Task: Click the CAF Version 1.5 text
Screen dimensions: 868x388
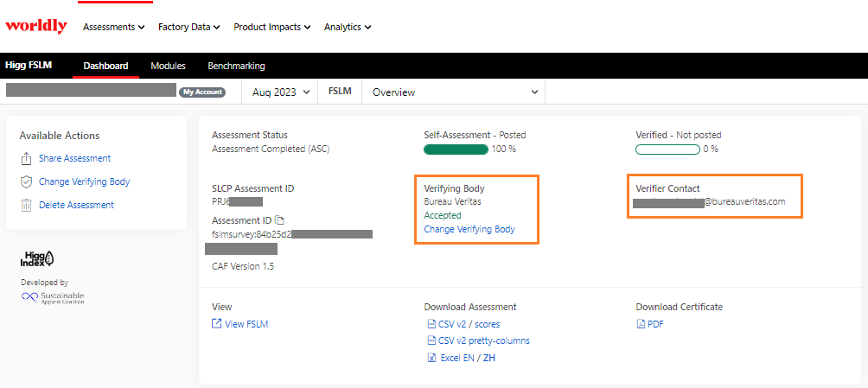Action: coord(243,266)
